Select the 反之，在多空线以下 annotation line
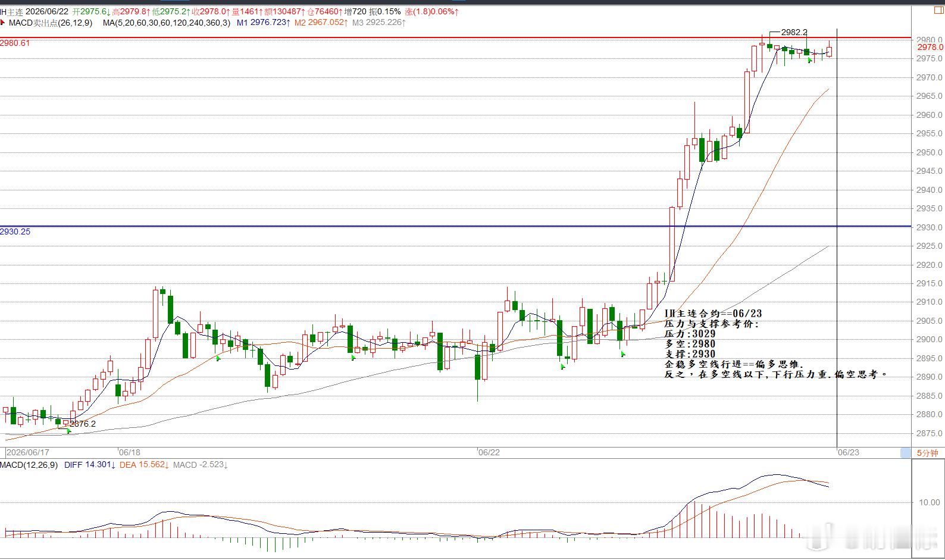 [776, 374]
